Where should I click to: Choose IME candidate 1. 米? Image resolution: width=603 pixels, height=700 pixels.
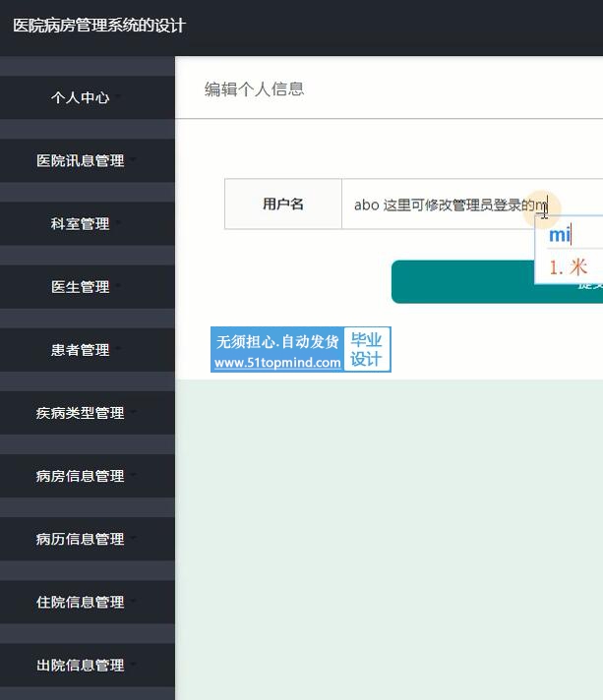569,267
